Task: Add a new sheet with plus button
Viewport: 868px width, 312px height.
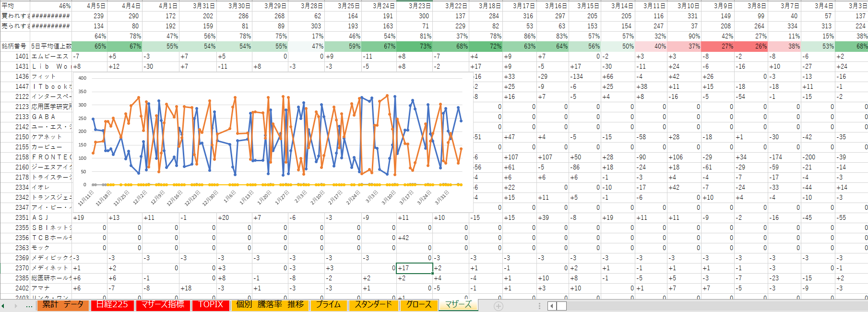Action: pos(499,306)
